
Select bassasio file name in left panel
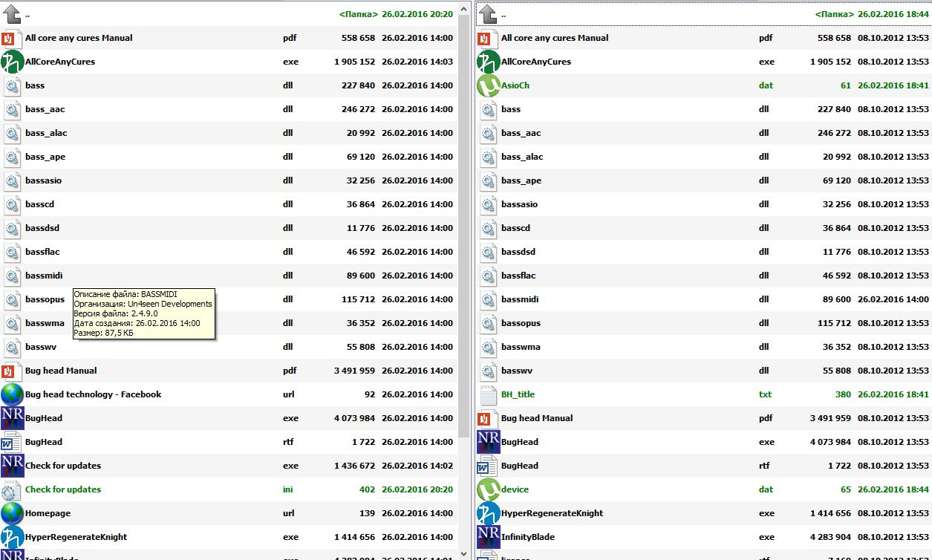43,180
